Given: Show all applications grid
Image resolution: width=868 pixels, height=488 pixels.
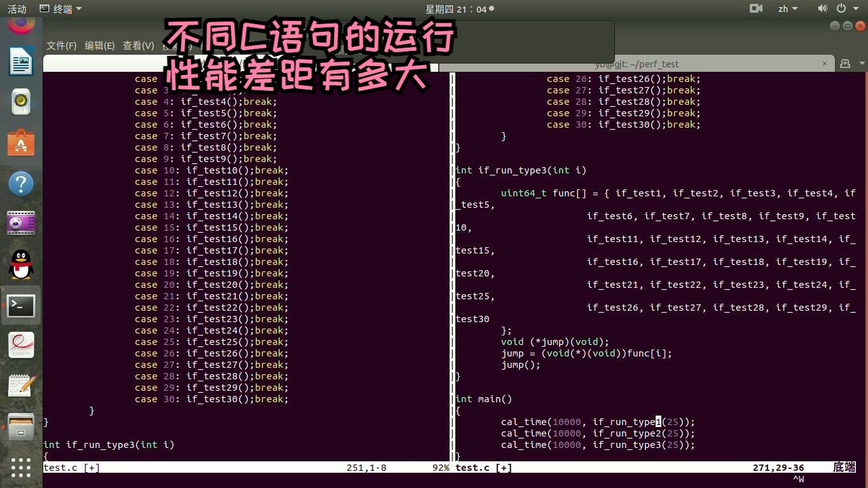Looking at the screenshot, I should pyautogui.click(x=21, y=468).
